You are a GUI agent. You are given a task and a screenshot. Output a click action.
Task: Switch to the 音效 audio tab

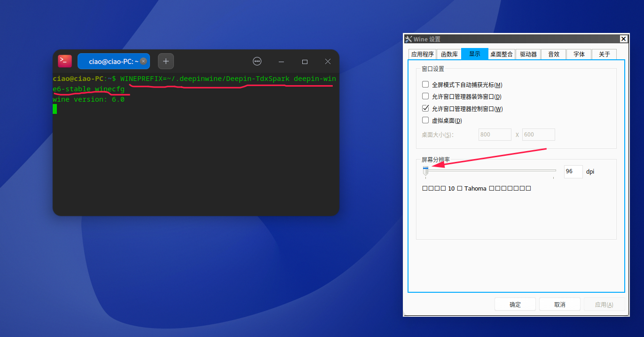click(553, 54)
